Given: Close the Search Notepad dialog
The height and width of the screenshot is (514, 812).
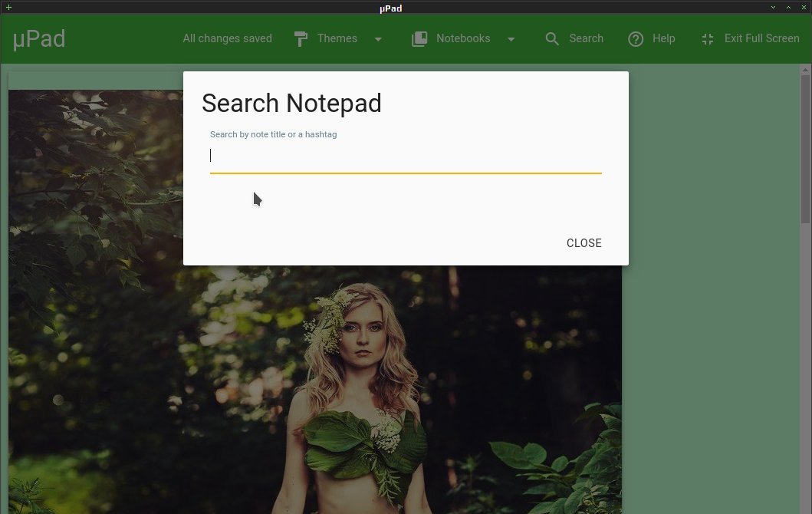Looking at the screenshot, I should (x=584, y=243).
